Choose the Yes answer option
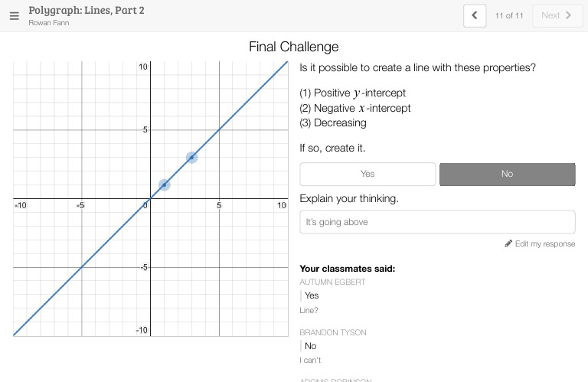This screenshot has width=588, height=382. [367, 174]
